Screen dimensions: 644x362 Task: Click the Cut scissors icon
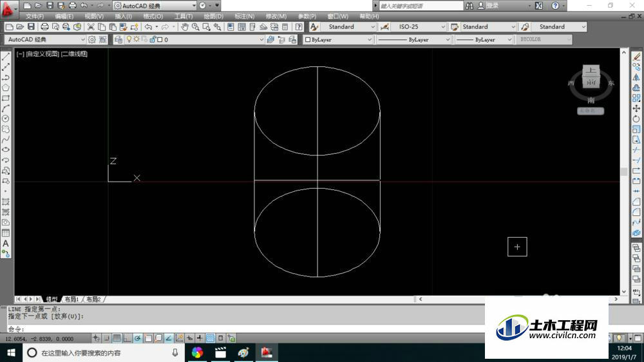(91, 26)
